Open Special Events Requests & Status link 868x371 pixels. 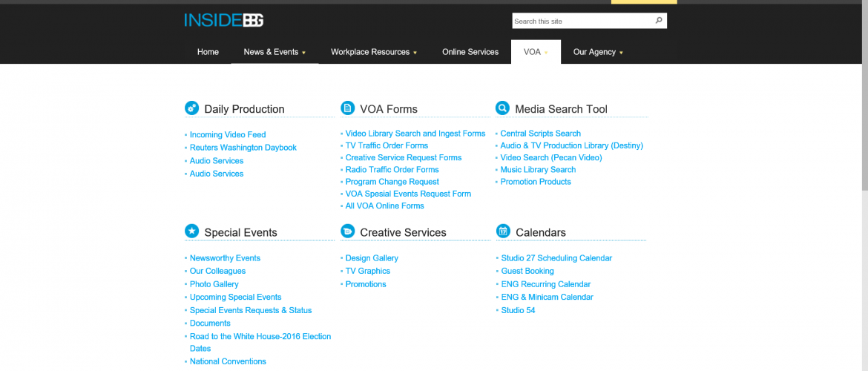(x=251, y=310)
